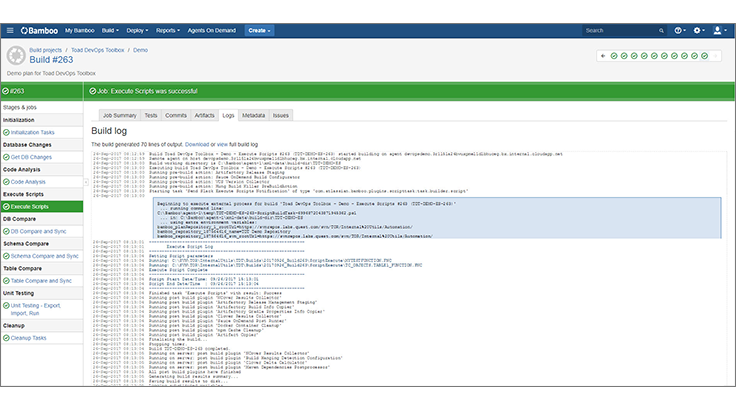
Task: Open the Metadata tab
Action: coord(253,115)
